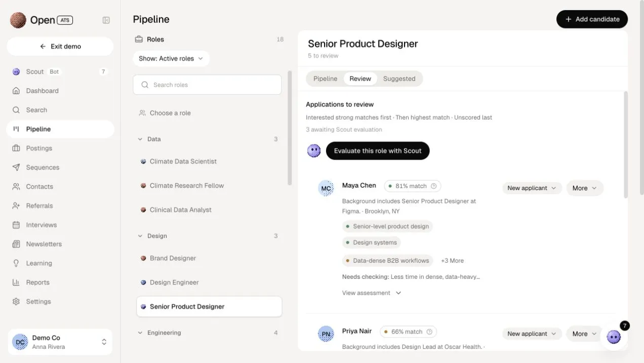Image resolution: width=644 pixels, height=363 pixels.
Task: Click the Data-dense B2B workflows tag
Action: 387,261
